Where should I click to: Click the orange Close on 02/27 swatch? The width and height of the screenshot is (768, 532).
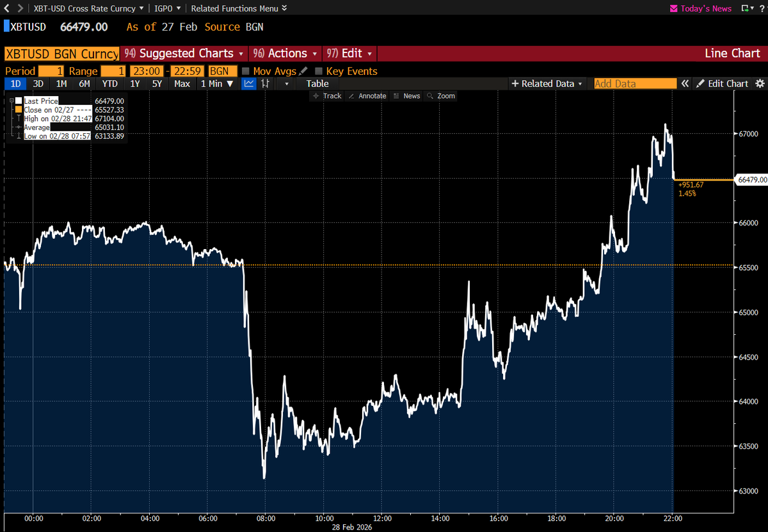[x=19, y=110]
